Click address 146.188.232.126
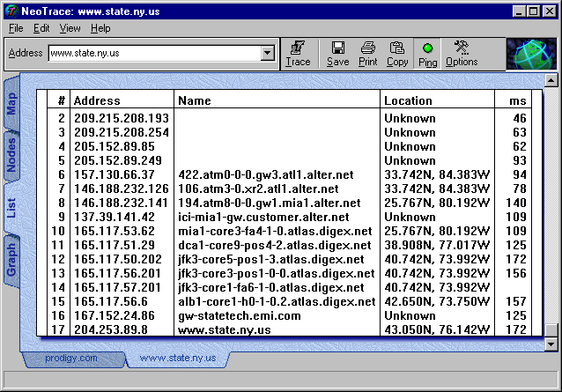This screenshot has width=562, height=392. (x=122, y=189)
